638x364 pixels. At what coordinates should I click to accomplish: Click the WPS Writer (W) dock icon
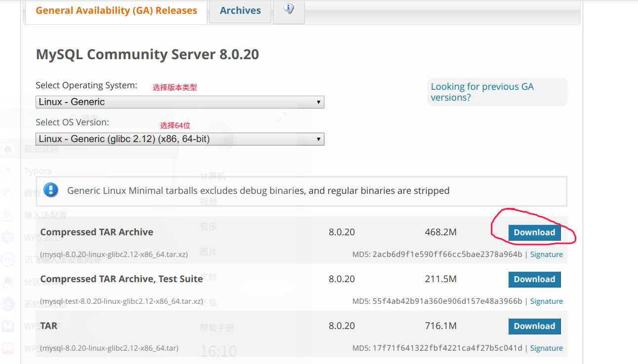[7, 326]
